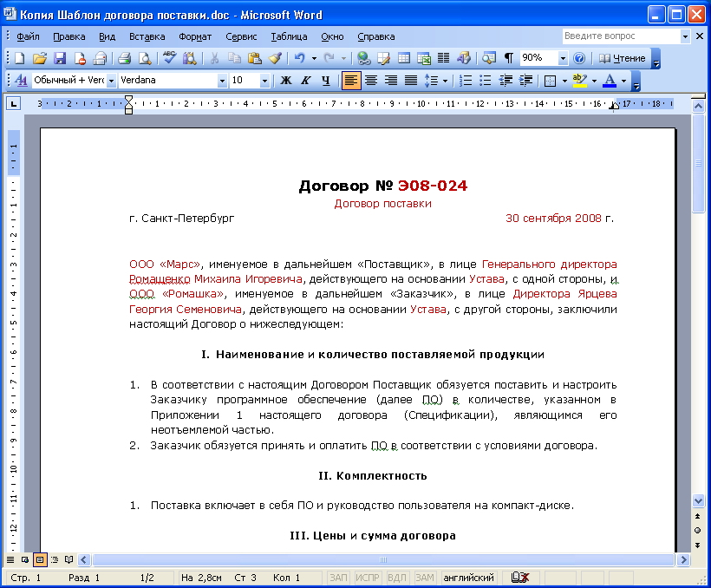
Task: Cut the selection with the scissors icon
Action: click(x=214, y=58)
